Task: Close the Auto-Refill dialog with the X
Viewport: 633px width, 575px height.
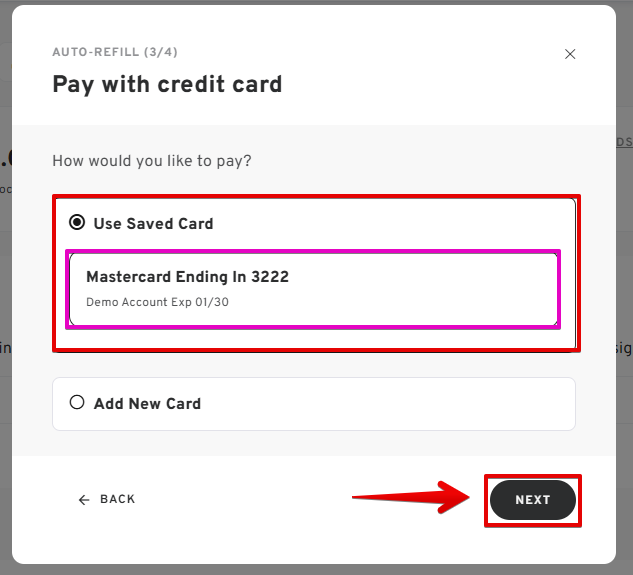Action: [x=570, y=54]
